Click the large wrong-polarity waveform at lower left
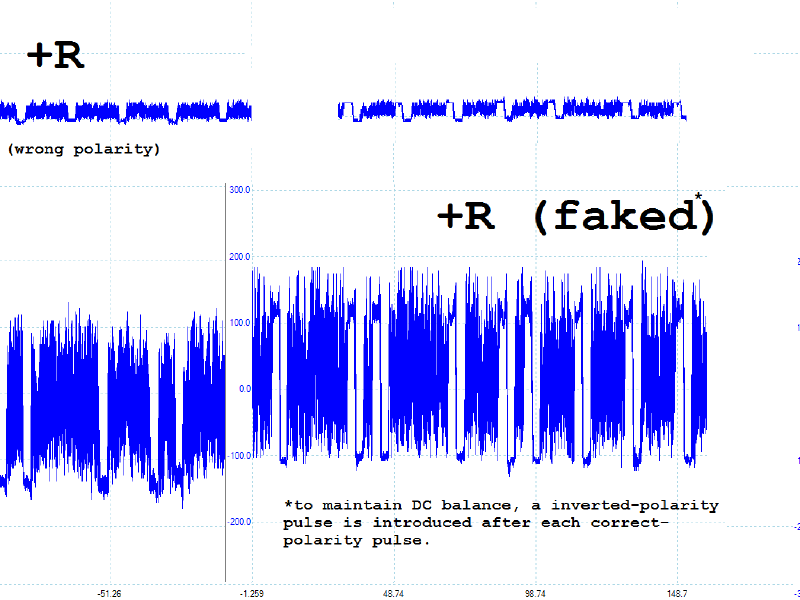The width and height of the screenshot is (800, 600). (x=110, y=400)
